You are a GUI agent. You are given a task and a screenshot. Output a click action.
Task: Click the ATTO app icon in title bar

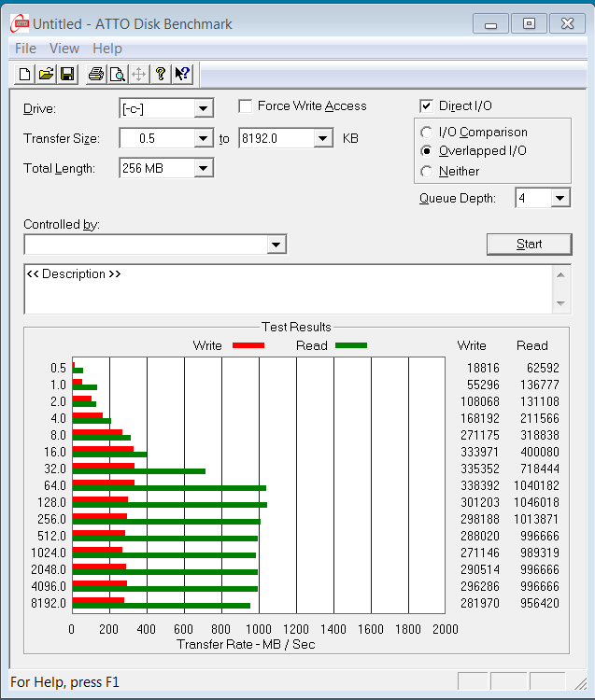pyautogui.click(x=20, y=23)
